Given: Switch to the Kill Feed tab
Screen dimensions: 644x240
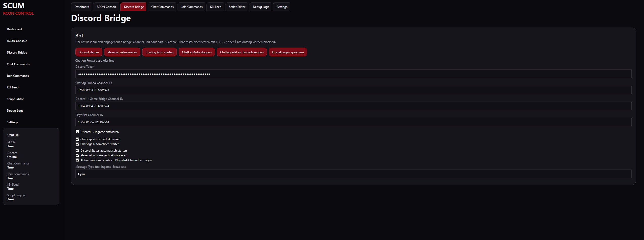Looking at the screenshot, I should (216, 7).
